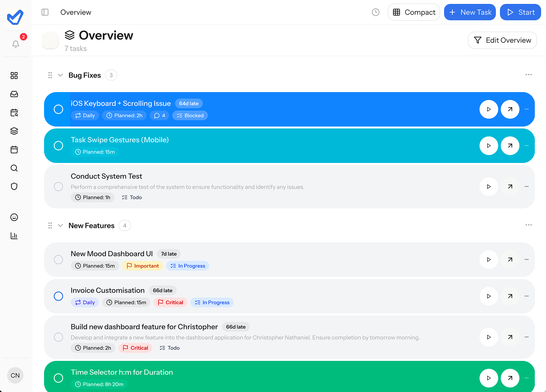Viewport: 546px width, 392px height.
Task: Collapse the New Features section
Action: click(x=60, y=225)
